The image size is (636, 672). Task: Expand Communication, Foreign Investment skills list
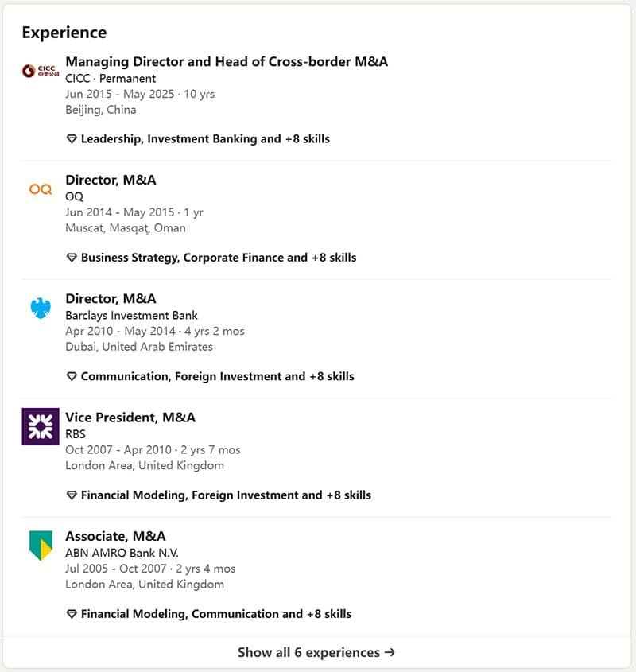point(217,376)
